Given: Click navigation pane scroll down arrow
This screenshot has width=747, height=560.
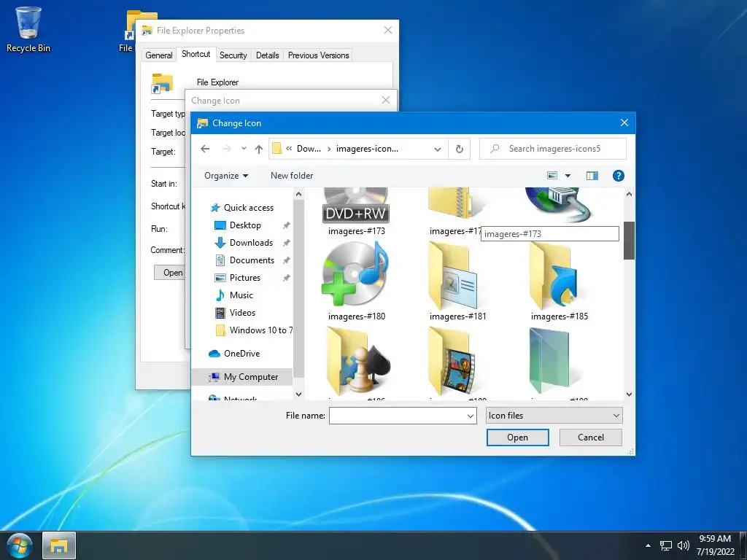Looking at the screenshot, I should click(x=298, y=394).
